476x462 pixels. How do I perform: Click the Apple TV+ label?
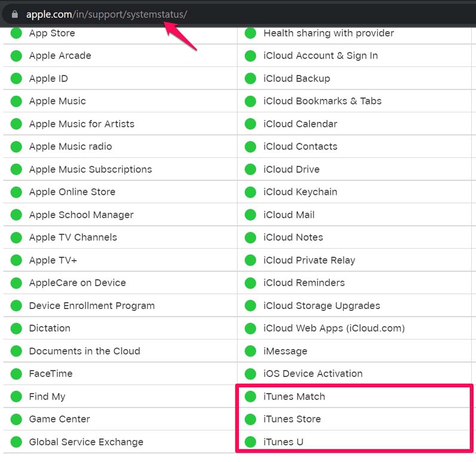click(x=53, y=261)
